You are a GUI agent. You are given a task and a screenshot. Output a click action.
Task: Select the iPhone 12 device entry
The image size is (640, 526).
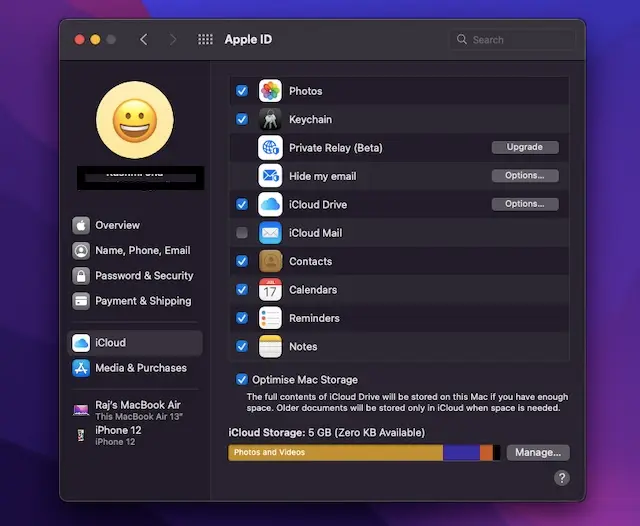pyautogui.click(x=135, y=435)
